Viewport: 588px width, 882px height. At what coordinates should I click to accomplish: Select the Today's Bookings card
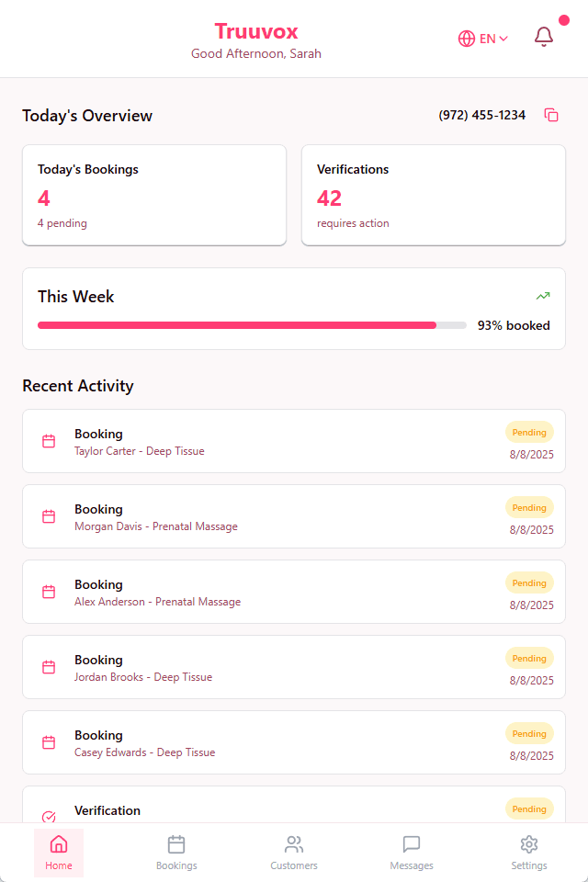(x=153, y=195)
